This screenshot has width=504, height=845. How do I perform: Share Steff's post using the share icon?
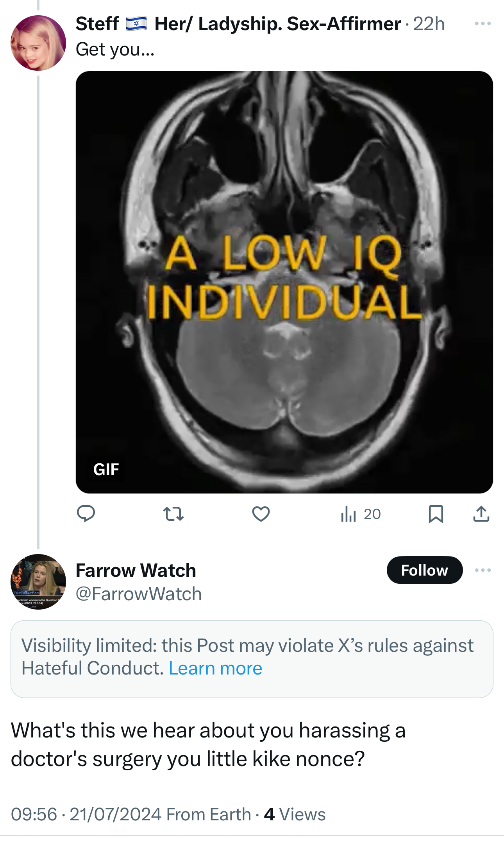pos(481,514)
